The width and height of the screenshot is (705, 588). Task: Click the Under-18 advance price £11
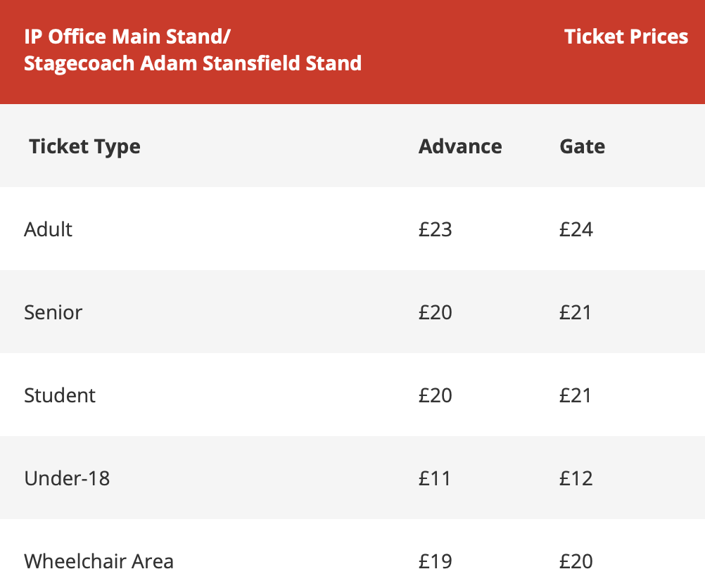(434, 478)
